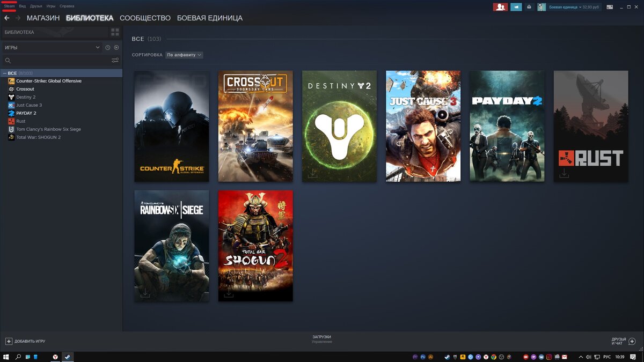Open the БОЕВАЯ ЕДИНИЦА profile tab
This screenshot has width=644, height=362.
coord(210,18)
